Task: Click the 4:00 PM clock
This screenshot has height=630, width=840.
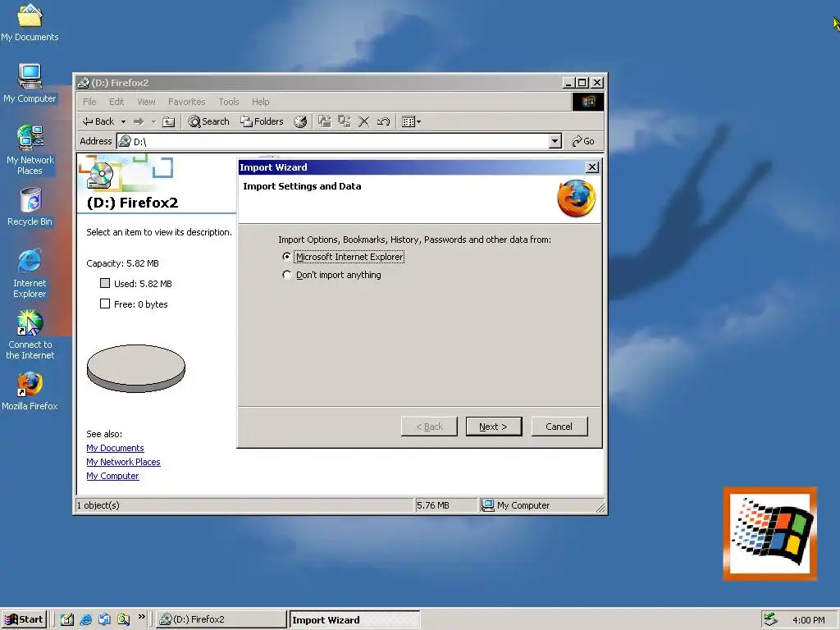Action: coord(809,620)
